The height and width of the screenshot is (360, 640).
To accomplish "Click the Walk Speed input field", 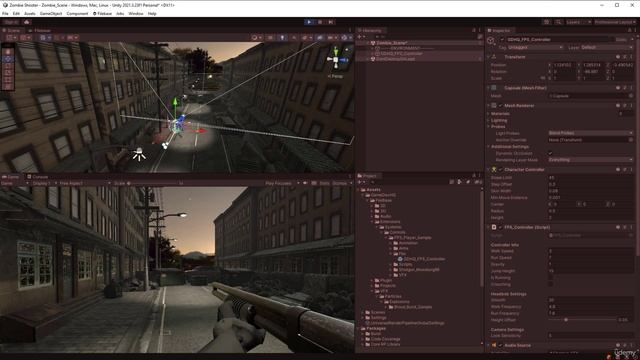I will coord(591,251).
